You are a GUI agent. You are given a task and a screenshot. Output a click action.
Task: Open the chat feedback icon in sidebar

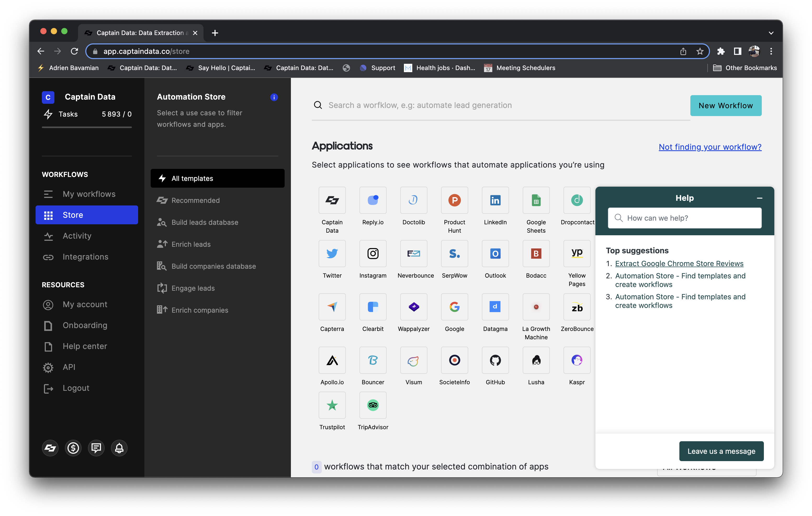coord(96,448)
